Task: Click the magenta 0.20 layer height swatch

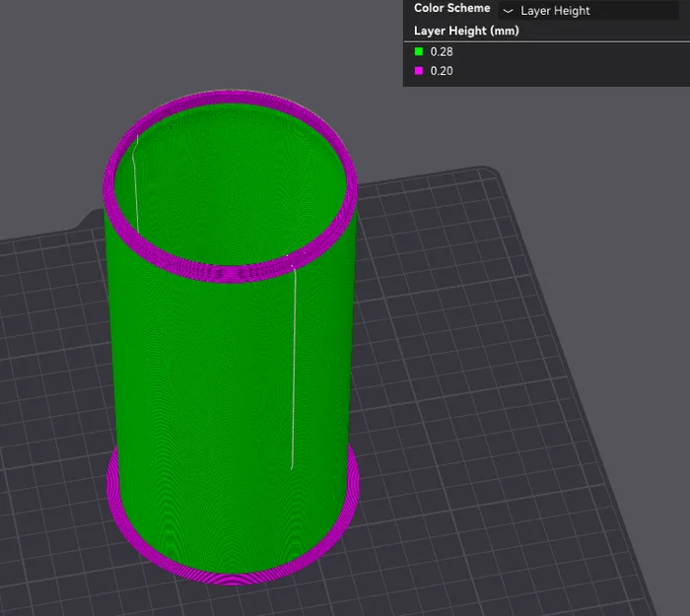Action: [419, 71]
